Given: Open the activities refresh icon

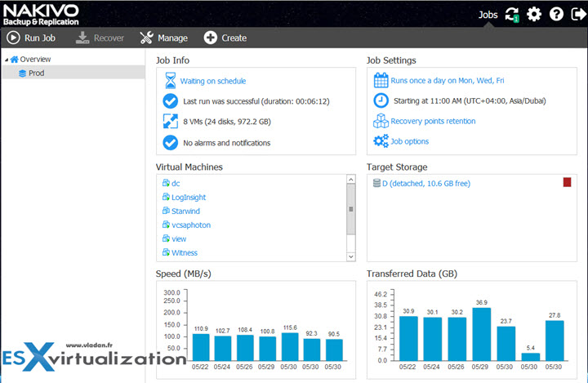Looking at the screenshot, I should (512, 15).
